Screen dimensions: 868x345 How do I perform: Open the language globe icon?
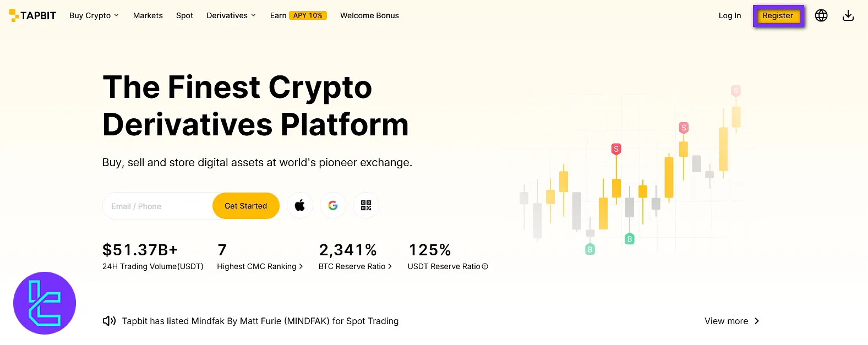coord(821,15)
